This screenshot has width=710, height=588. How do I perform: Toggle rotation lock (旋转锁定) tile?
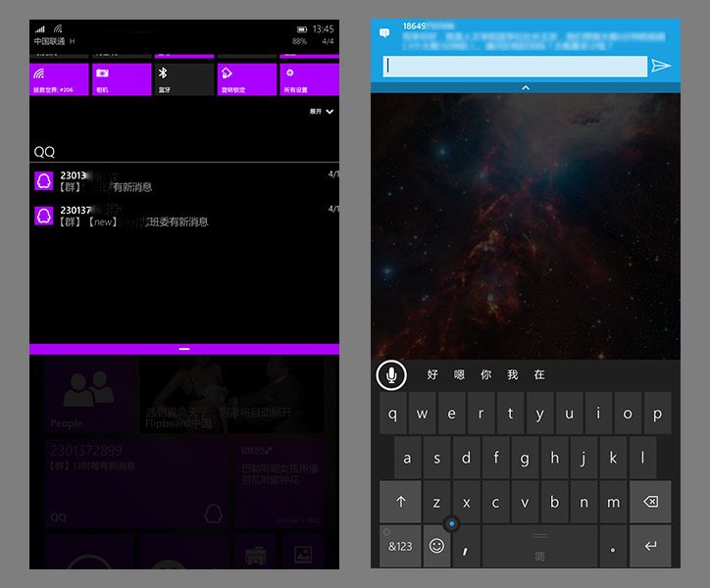coord(247,79)
